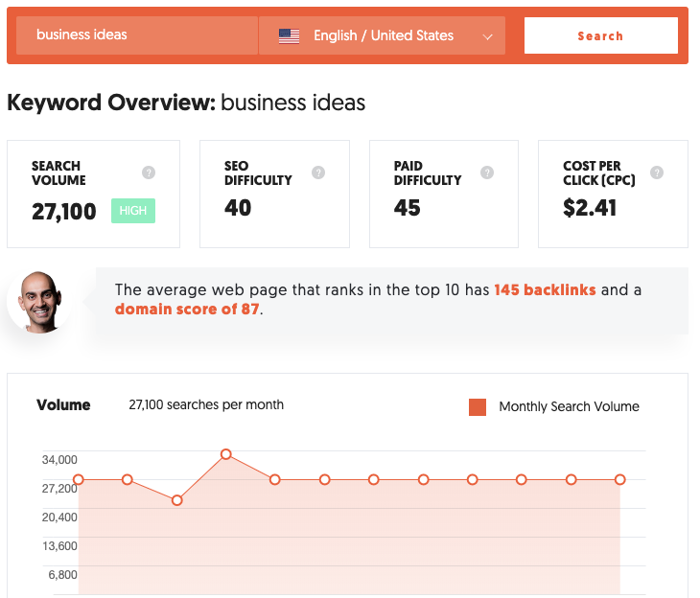Click the '145 backlinks' highlighted text

point(545,289)
